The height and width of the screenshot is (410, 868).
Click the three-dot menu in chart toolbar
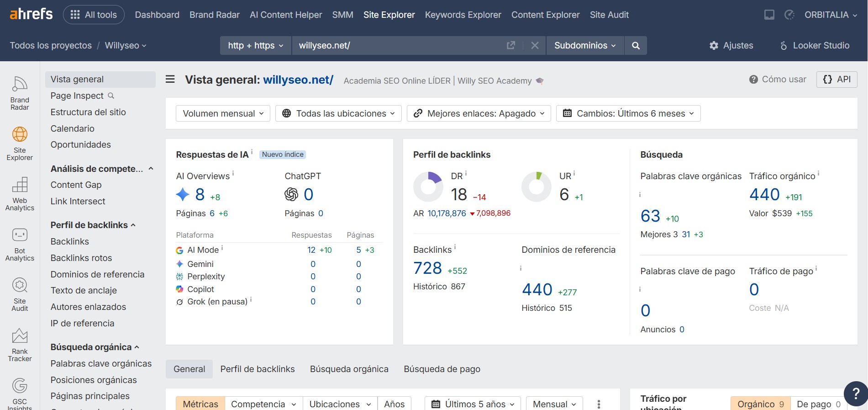599,404
